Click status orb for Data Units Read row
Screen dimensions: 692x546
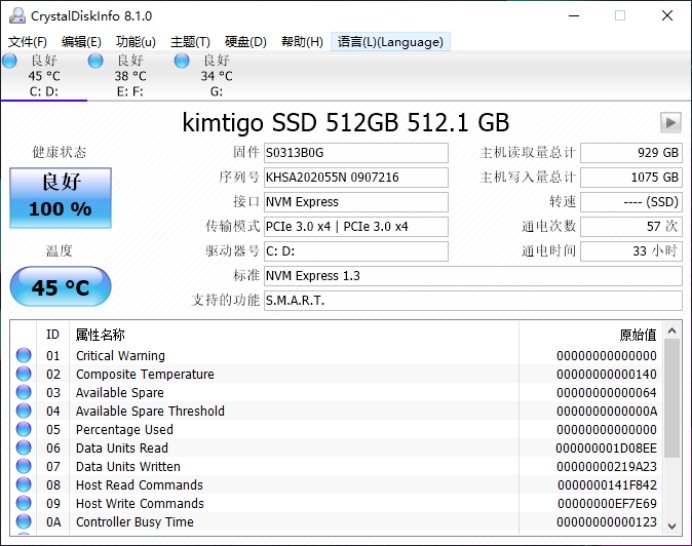click(x=24, y=448)
